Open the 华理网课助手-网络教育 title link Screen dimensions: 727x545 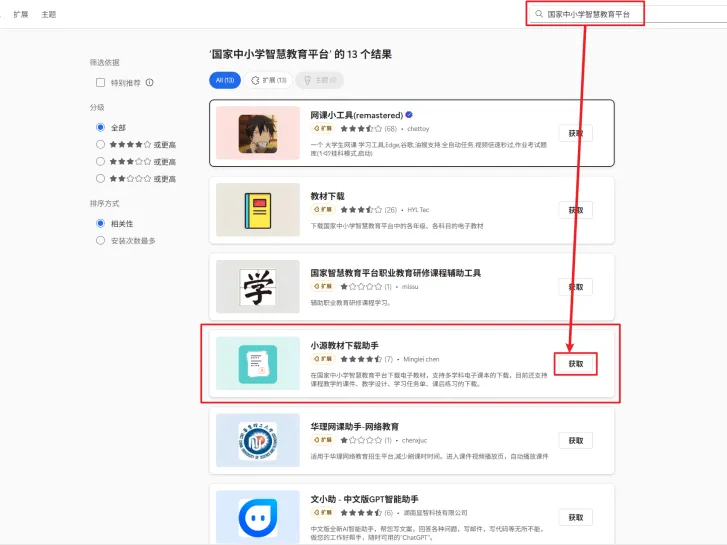(355, 427)
